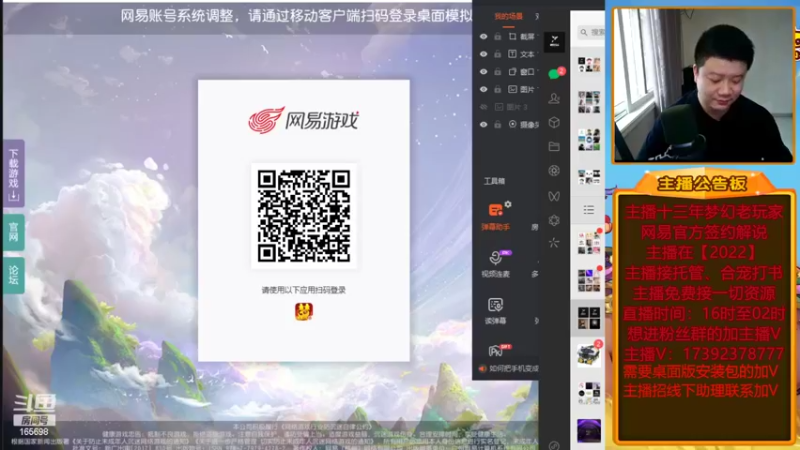Toggle the lock on the 摄像头 source
Viewport: 800px width, 450px height.
[497, 124]
